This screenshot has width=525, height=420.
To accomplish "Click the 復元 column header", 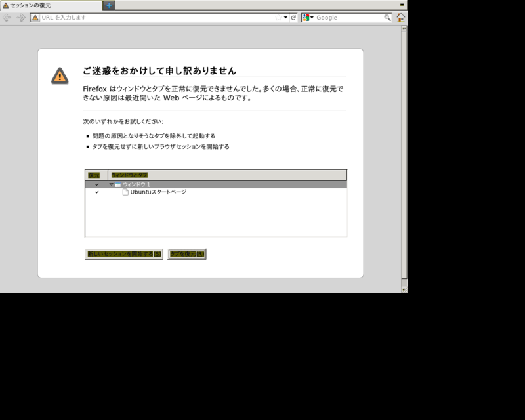I will [96, 175].
